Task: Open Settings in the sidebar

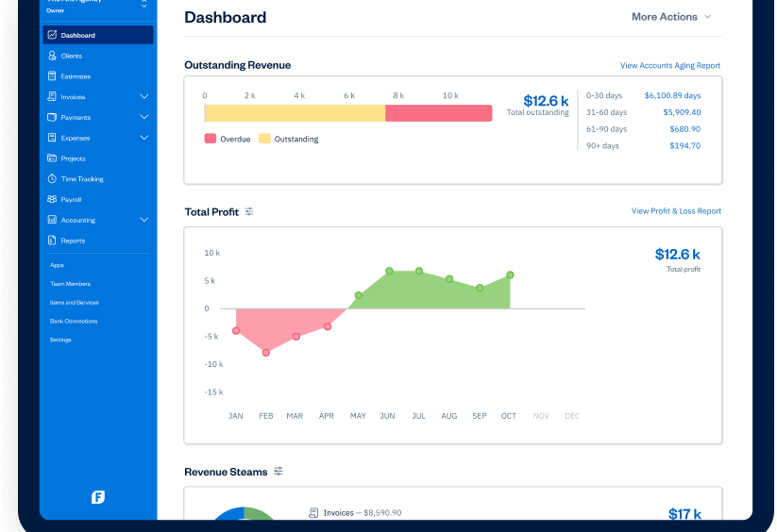Action: (60, 340)
